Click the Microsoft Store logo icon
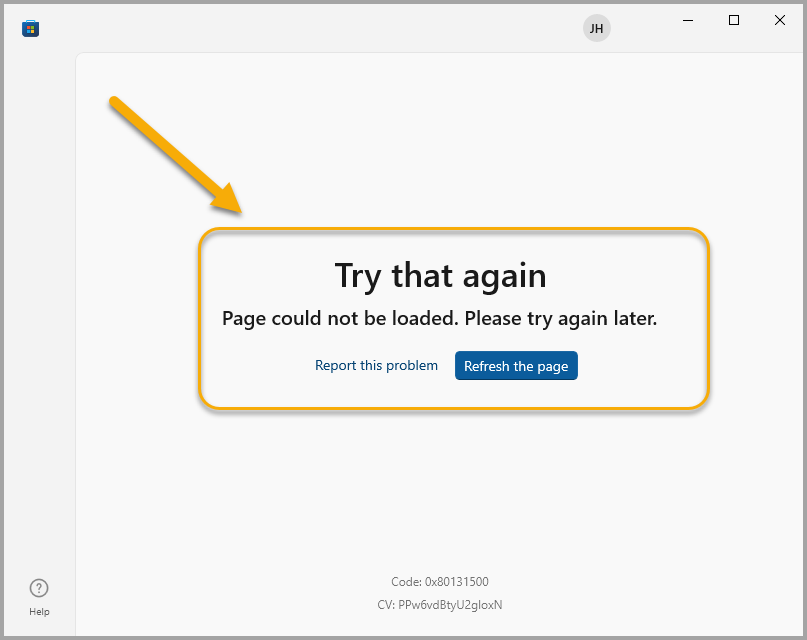The height and width of the screenshot is (640, 807). pyautogui.click(x=30, y=29)
